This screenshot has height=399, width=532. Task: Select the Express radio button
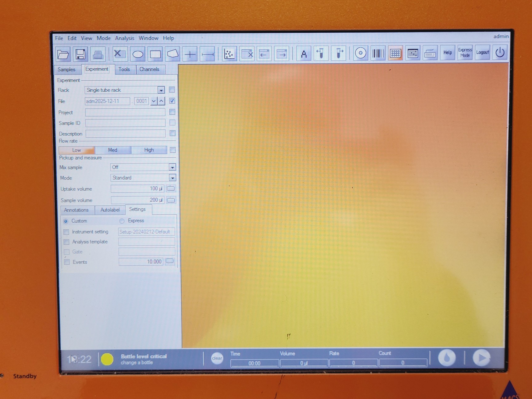(122, 221)
